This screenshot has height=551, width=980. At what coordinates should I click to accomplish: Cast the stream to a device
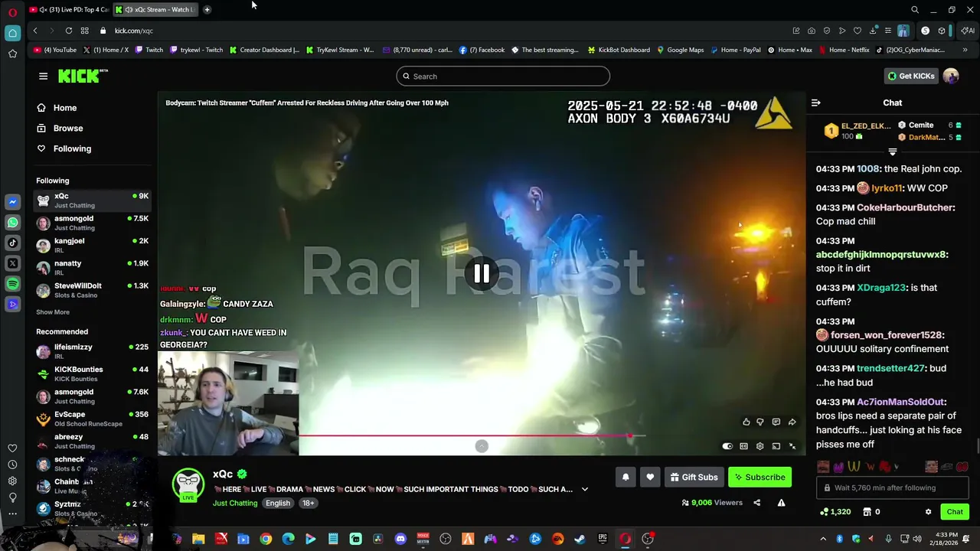click(x=776, y=446)
